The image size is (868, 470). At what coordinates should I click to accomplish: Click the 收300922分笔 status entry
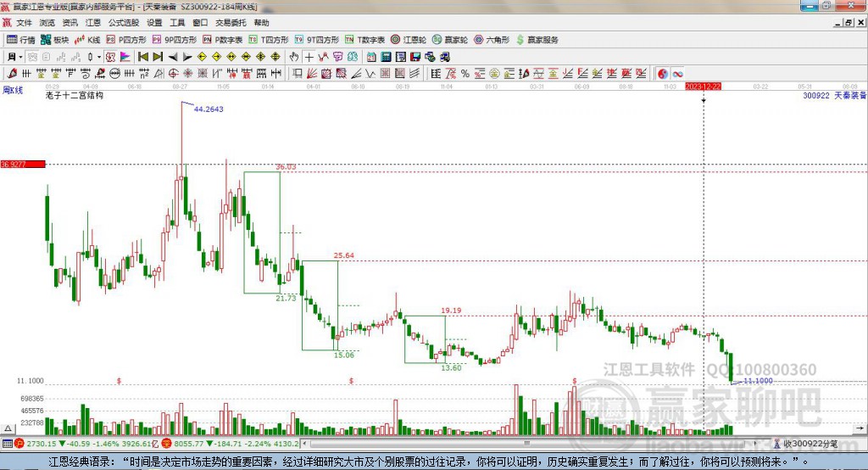click(x=807, y=444)
